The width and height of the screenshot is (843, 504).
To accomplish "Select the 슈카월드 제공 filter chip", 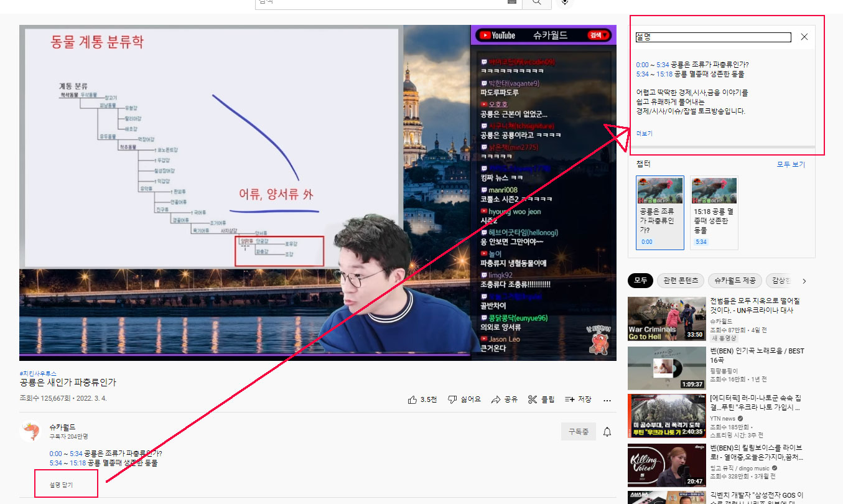I will point(734,281).
